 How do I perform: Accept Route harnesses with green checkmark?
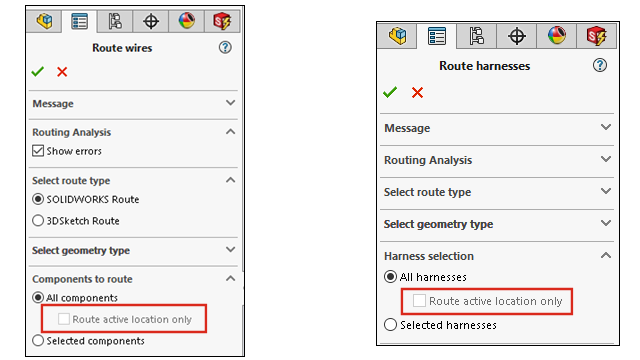pyautogui.click(x=390, y=92)
